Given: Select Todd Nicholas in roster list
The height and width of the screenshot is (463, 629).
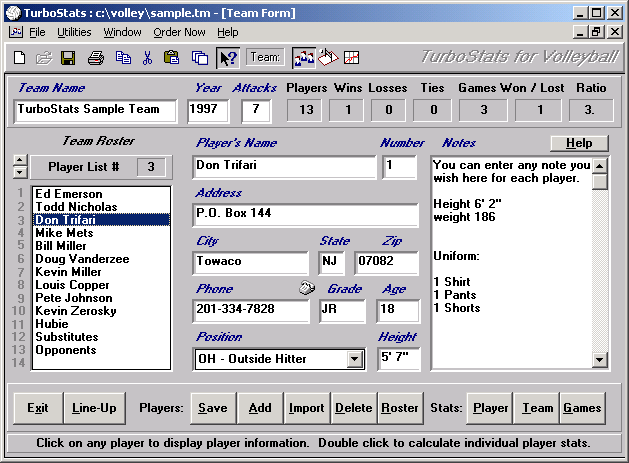Looking at the screenshot, I should (101, 207).
